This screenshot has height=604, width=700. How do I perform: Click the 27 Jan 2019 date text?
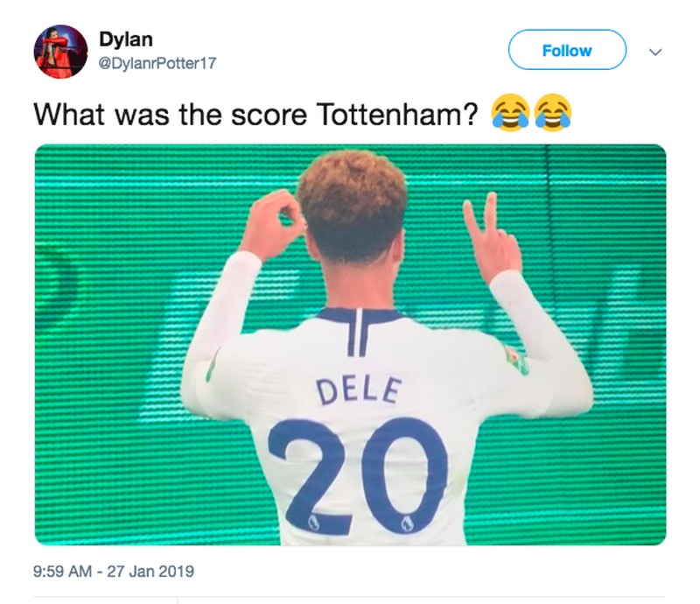coord(150,572)
